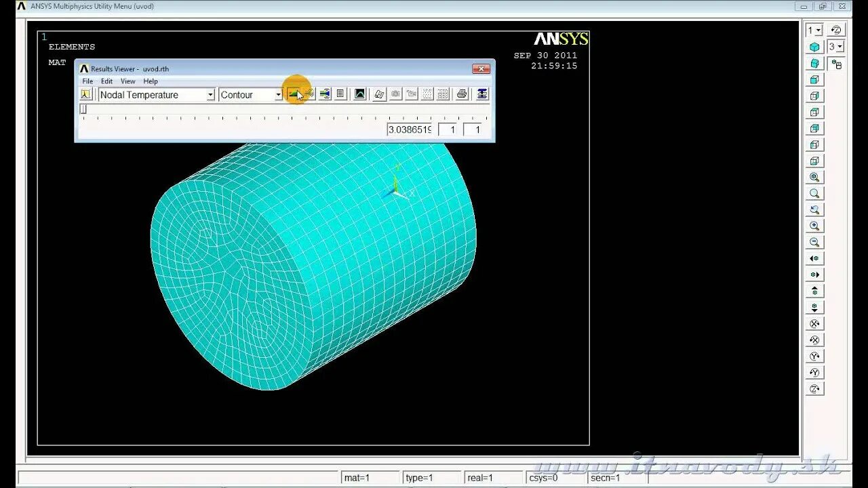868x488 pixels.
Task: Click the rightmost icon in Results Viewer toolbar
Action: 482,94
